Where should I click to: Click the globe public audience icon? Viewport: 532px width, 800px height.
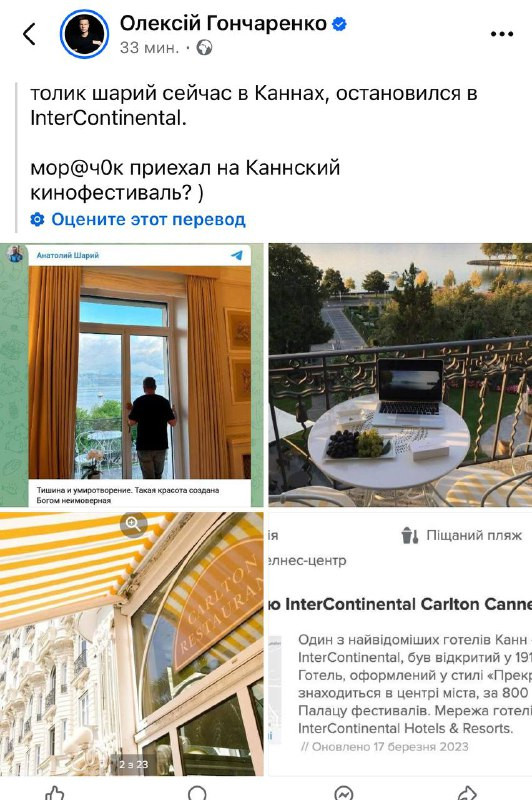tap(205, 48)
